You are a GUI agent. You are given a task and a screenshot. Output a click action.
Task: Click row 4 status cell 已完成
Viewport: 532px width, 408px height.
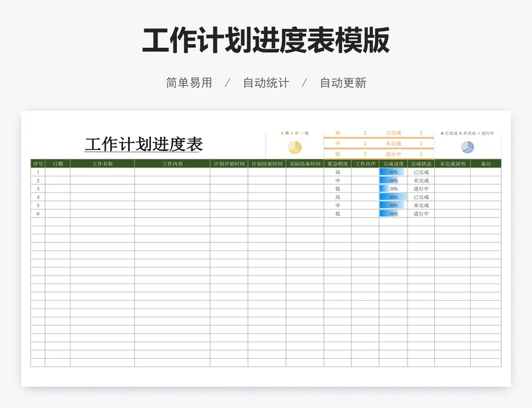point(421,197)
